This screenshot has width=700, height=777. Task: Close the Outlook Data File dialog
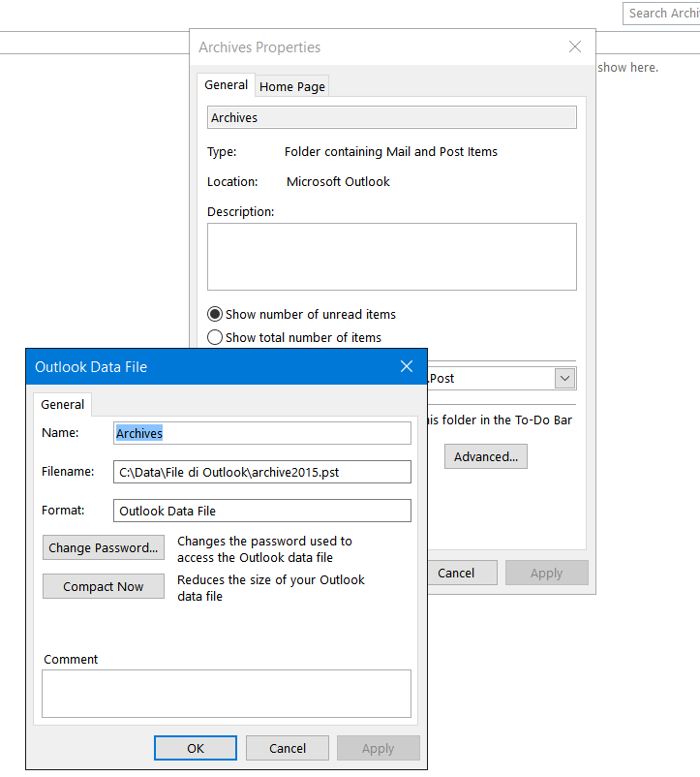(407, 367)
